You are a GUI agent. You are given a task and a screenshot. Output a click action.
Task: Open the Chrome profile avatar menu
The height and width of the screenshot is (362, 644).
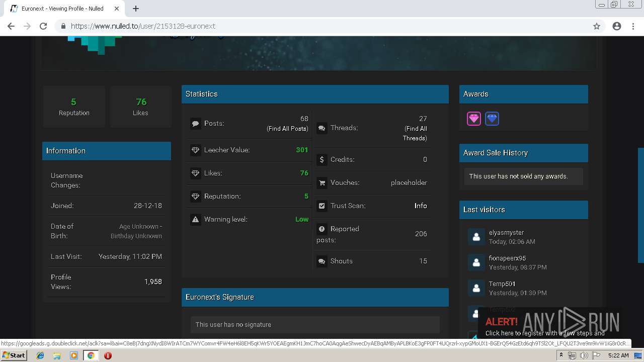(x=617, y=26)
